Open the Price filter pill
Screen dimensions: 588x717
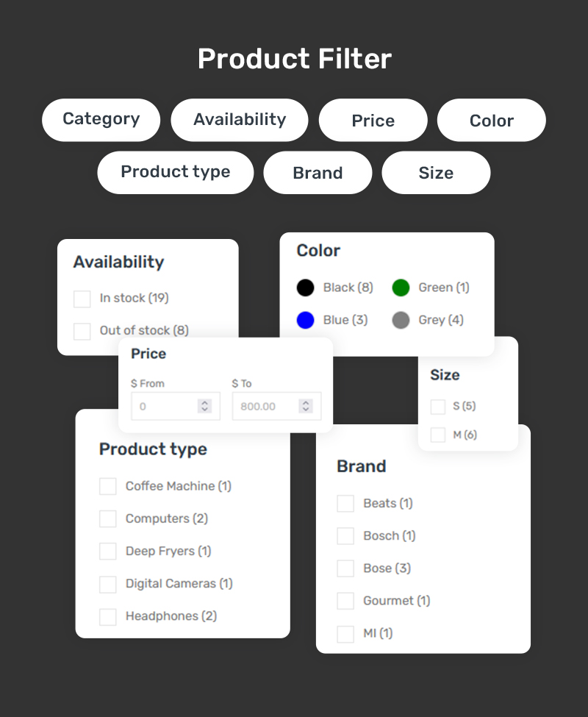373,121
